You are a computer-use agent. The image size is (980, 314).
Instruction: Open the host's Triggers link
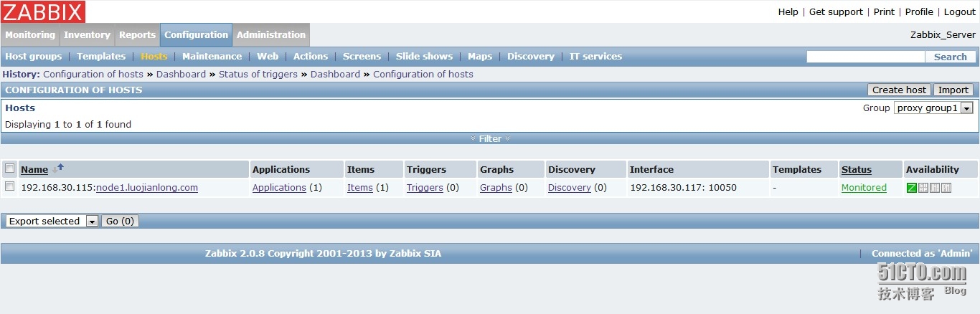425,188
